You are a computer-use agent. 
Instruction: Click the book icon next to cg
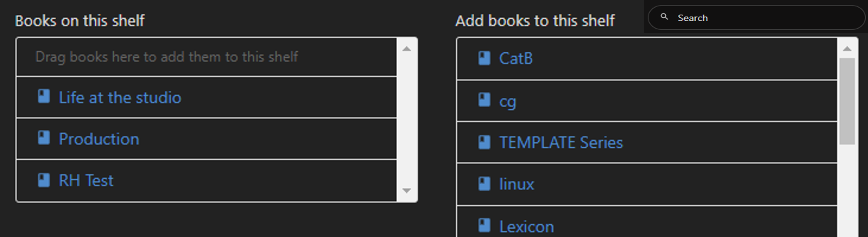click(484, 100)
